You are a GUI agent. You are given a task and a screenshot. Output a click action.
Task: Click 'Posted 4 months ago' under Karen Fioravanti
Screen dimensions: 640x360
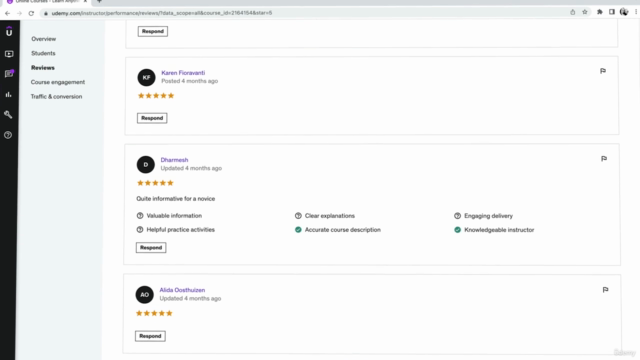189,81
